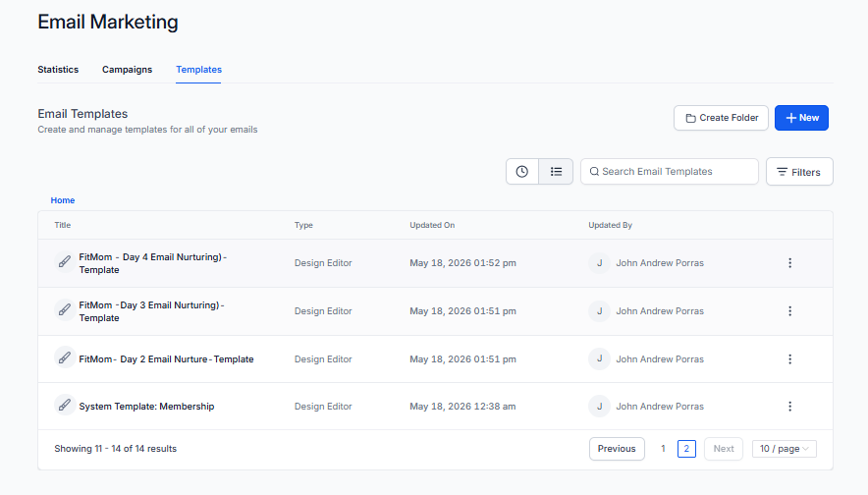The width and height of the screenshot is (868, 495).
Task: Click avatar J in the Day 3 row
Action: pyautogui.click(x=600, y=311)
